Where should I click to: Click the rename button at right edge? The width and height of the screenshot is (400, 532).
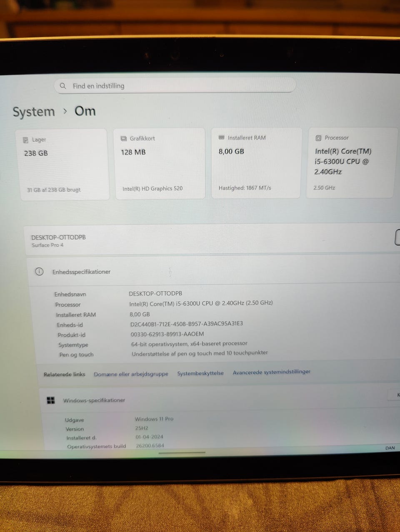pos(397,237)
